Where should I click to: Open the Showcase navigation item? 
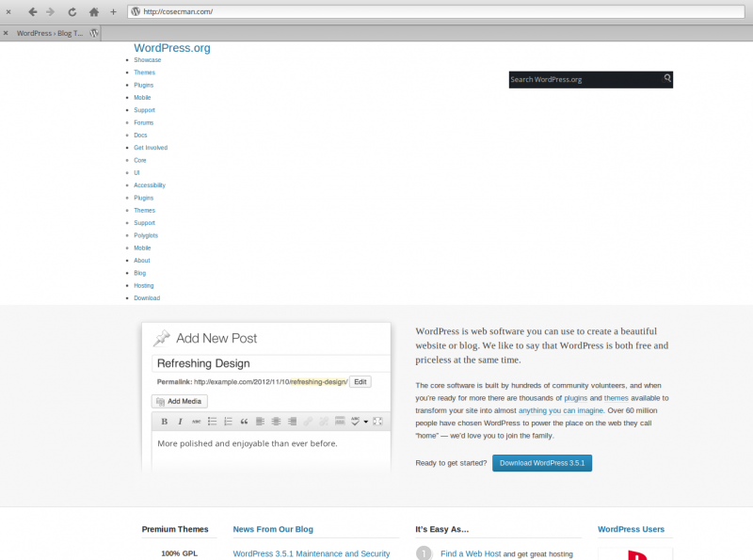(147, 60)
